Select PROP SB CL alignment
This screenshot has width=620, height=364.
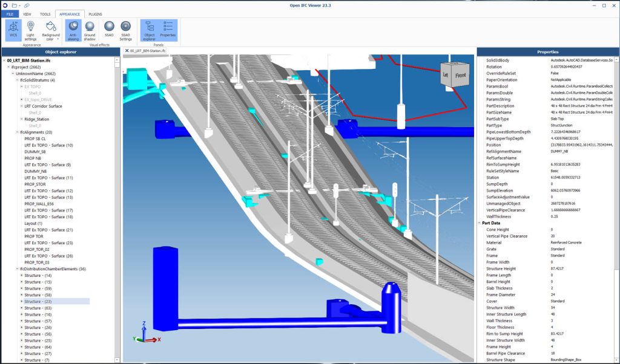[35, 138]
